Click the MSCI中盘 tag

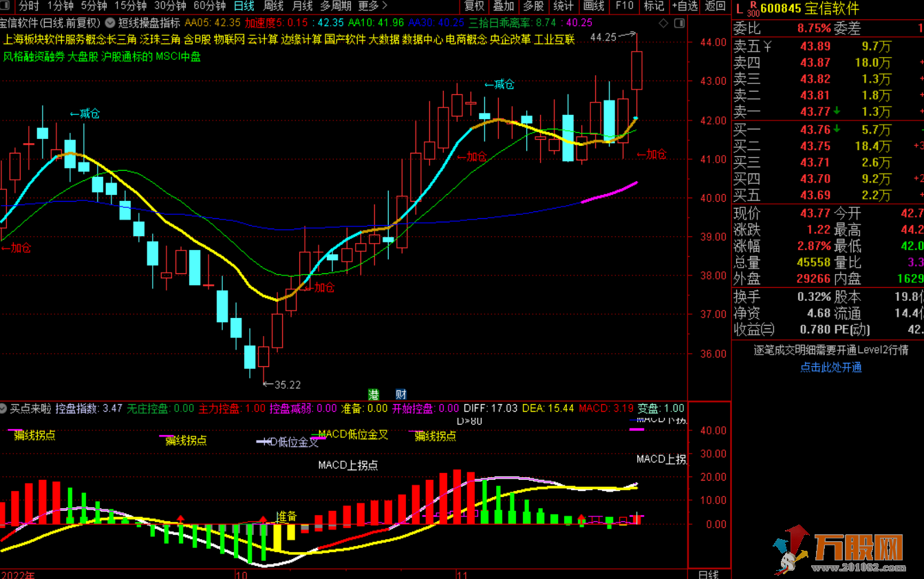[x=178, y=56]
